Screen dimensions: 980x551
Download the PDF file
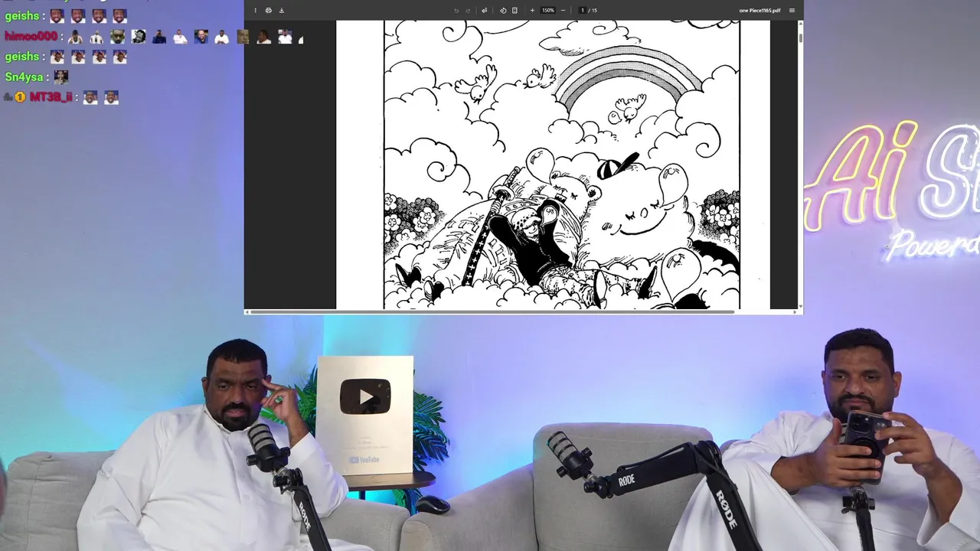(282, 10)
